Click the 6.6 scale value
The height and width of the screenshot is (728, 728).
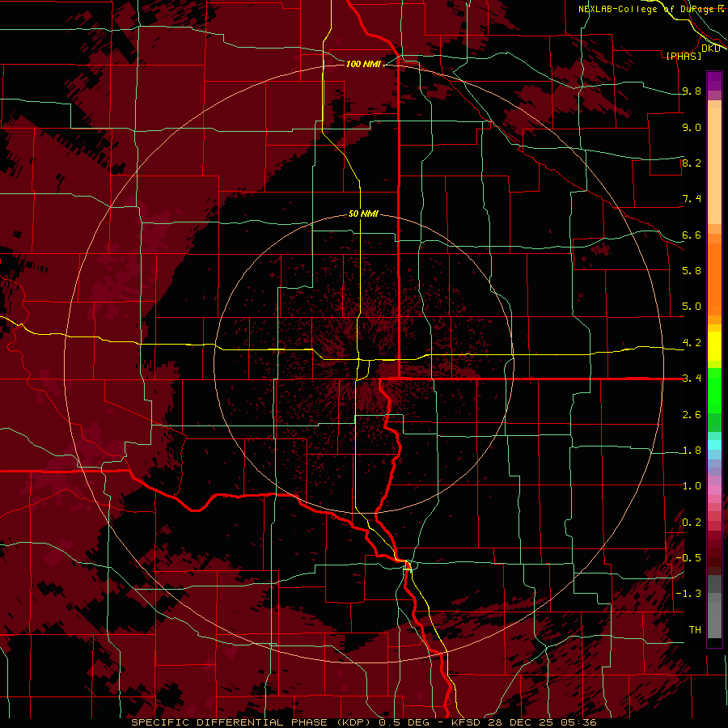click(x=692, y=235)
